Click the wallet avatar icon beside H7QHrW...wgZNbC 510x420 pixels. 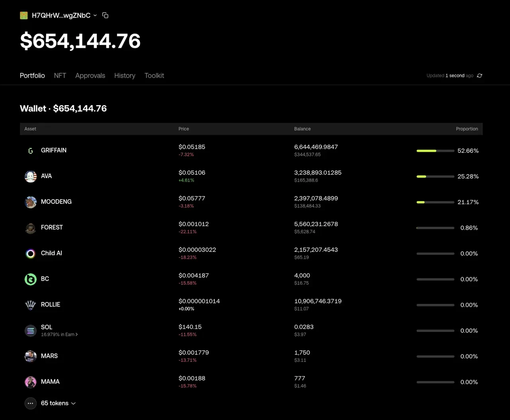click(24, 16)
